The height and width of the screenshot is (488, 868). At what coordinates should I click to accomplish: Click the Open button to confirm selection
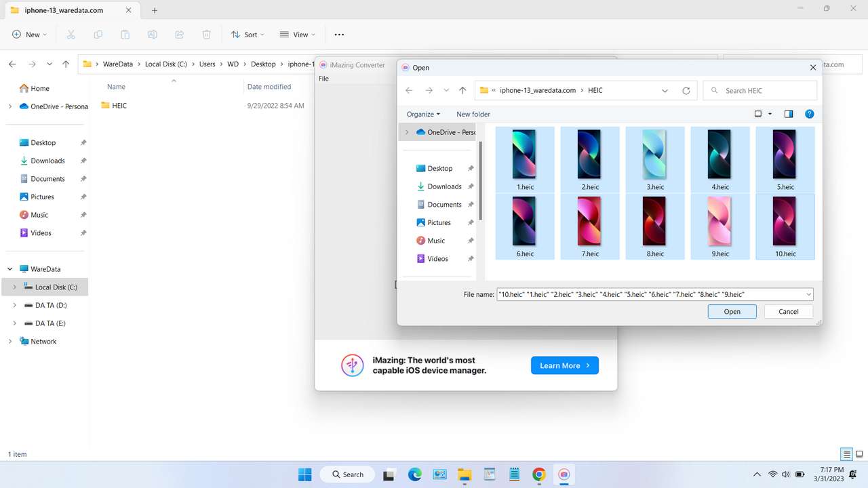point(732,311)
